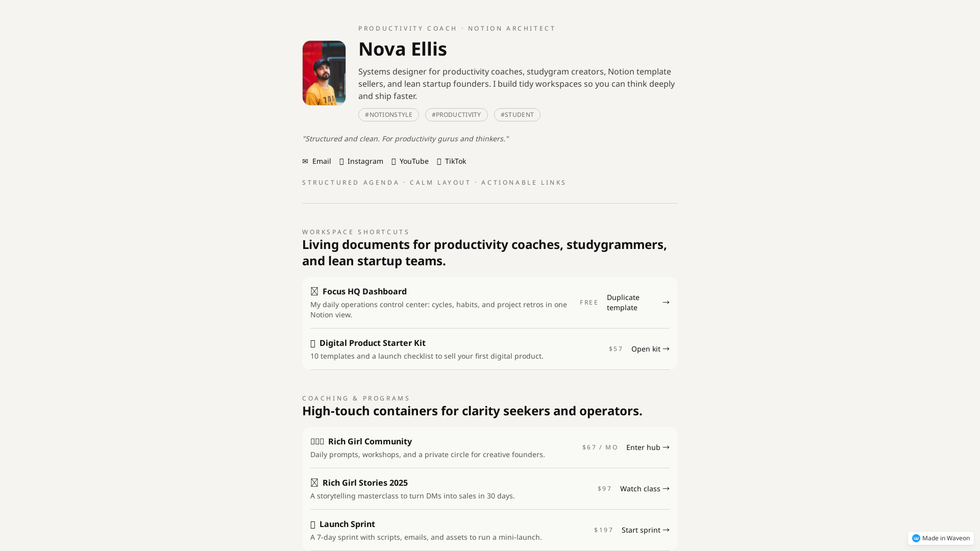This screenshot has width=980, height=551.
Task: Select the #PRODUCTIVITY tag chip
Action: pyautogui.click(x=456, y=115)
